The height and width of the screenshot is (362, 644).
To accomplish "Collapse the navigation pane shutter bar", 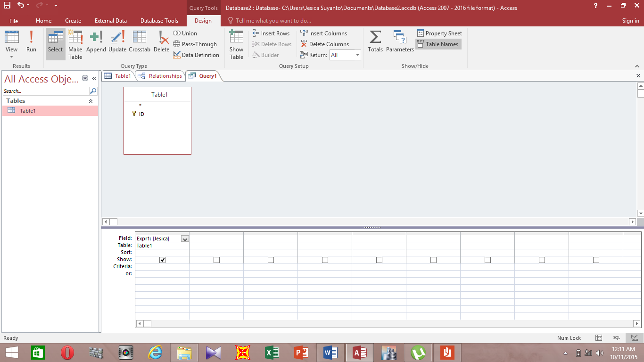I will point(94,78).
